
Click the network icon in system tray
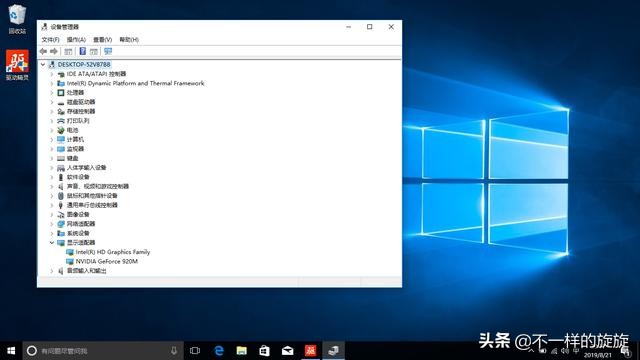point(554,351)
